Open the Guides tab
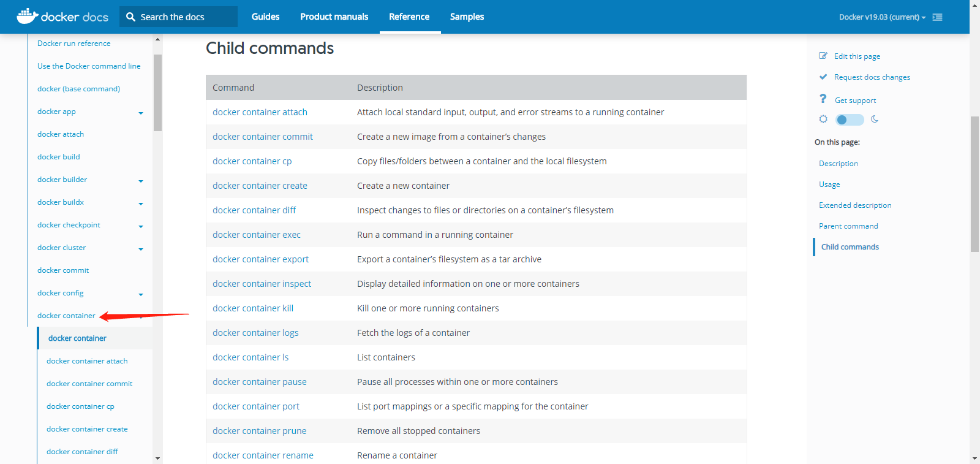 click(265, 17)
